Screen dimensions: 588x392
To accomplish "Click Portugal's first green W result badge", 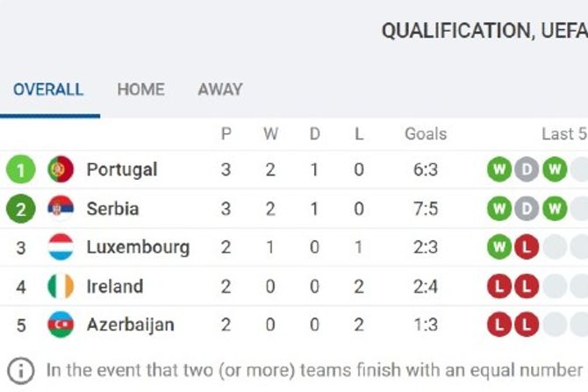I will 499,169.
